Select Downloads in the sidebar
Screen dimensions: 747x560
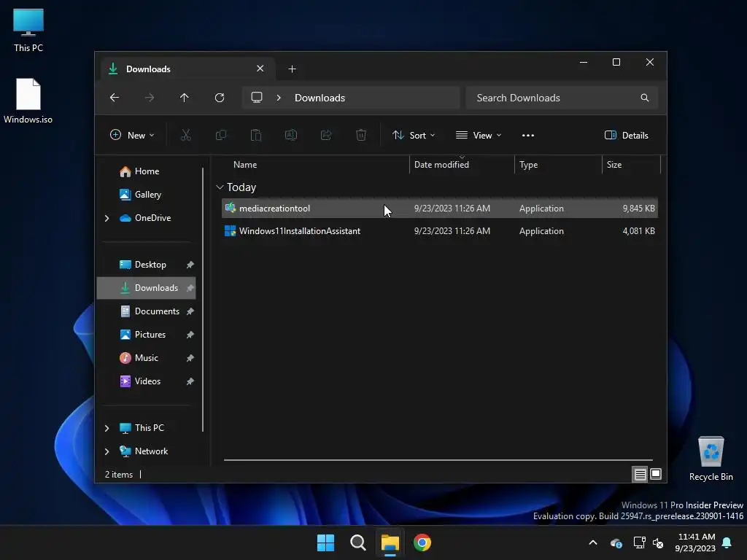(x=146, y=288)
